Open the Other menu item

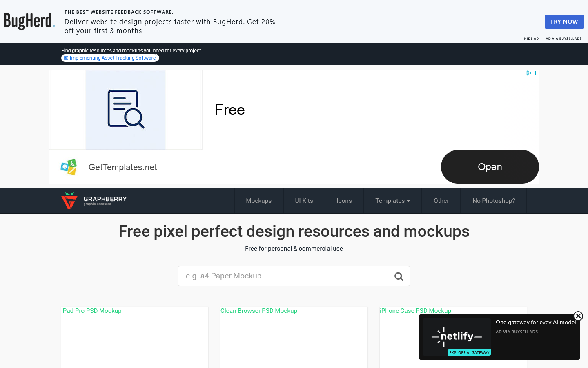441,201
